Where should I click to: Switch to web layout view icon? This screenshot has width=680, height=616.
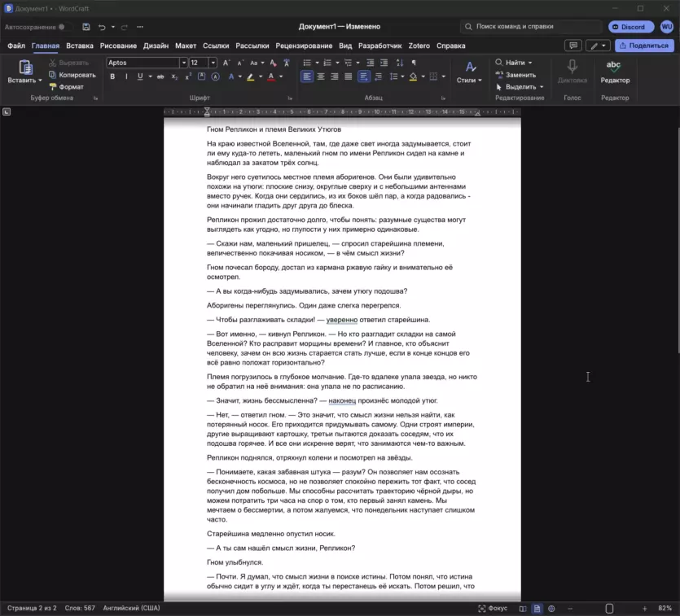click(551, 608)
